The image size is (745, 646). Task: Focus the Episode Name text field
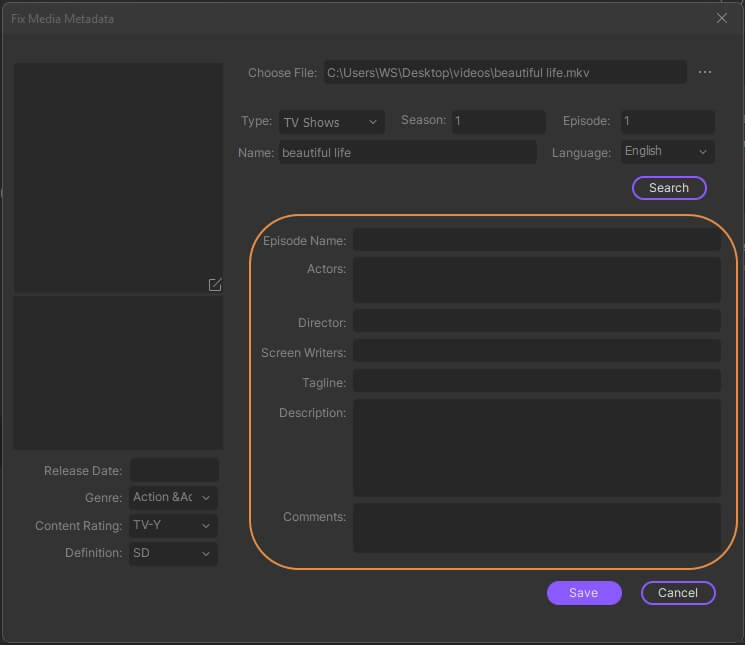pyautogui.click(x=536, y=241)
